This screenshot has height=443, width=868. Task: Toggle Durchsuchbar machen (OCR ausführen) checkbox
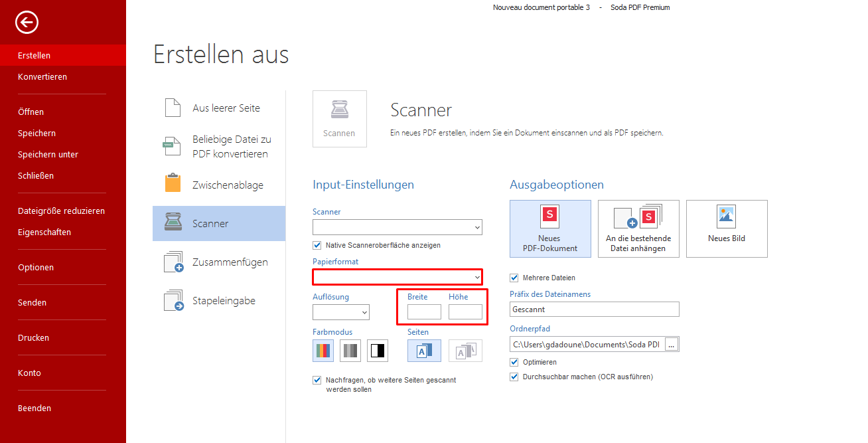(514, 377)
